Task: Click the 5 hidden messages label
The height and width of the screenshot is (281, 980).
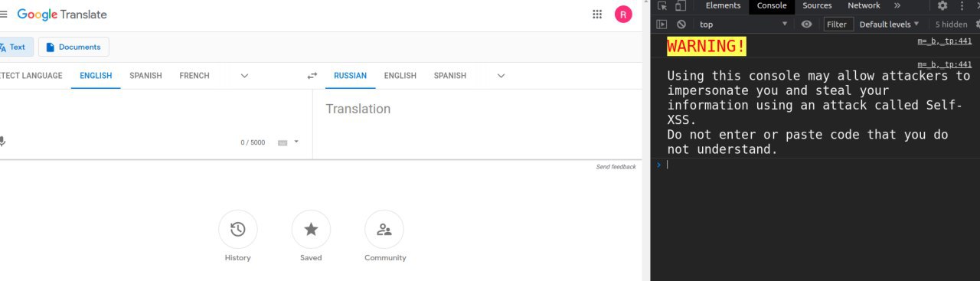Action: (x=951, y=25)
